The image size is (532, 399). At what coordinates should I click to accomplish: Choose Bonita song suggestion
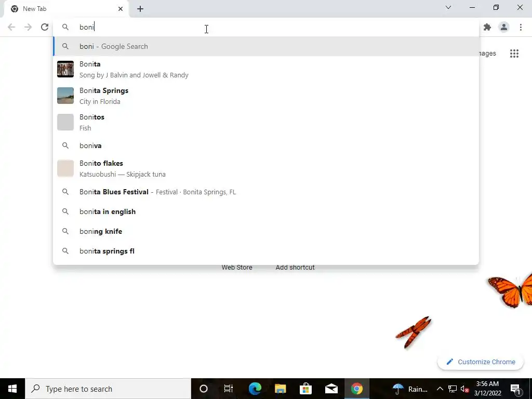coord(266,69)
